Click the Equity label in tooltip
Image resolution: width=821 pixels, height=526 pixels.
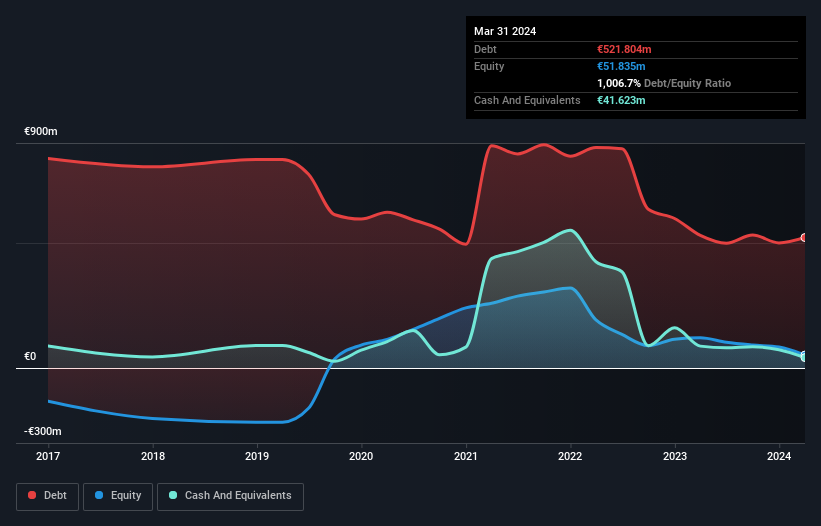[489, 66]
